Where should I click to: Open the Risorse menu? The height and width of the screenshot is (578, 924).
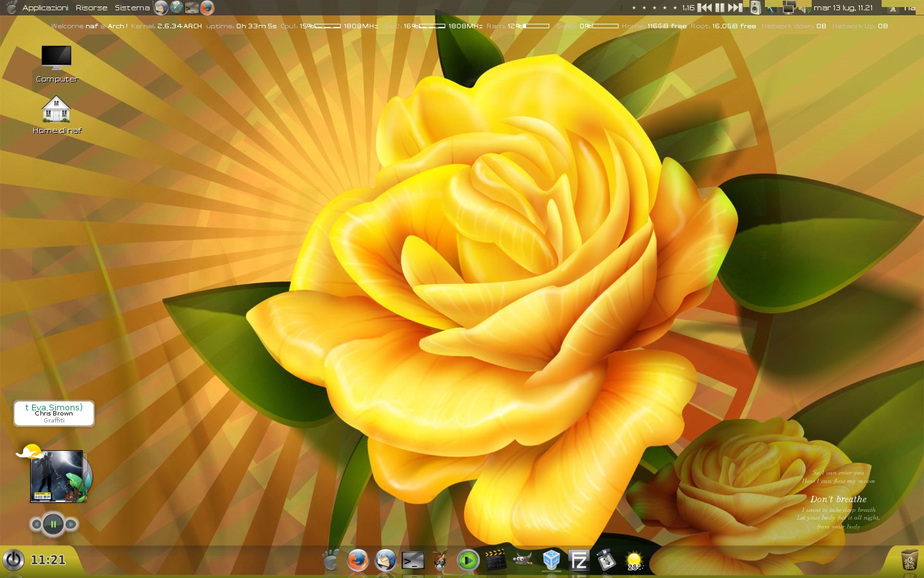click(x=91, y=8)
